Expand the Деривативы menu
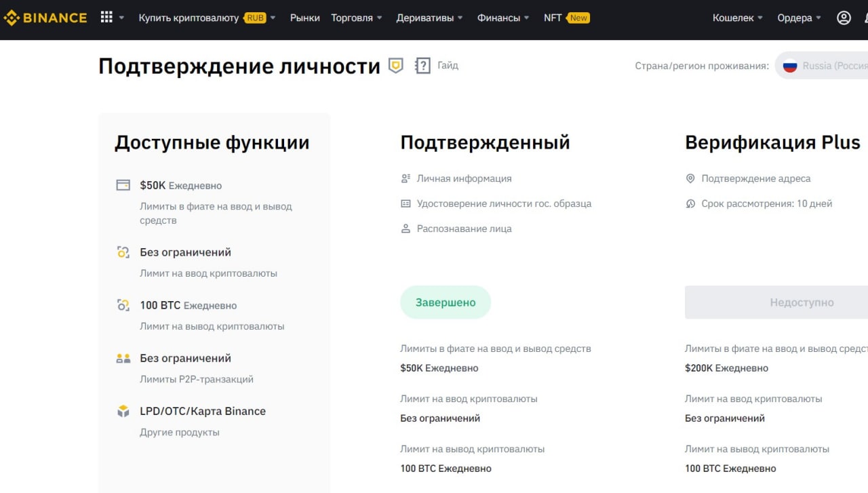 (430, 18)
